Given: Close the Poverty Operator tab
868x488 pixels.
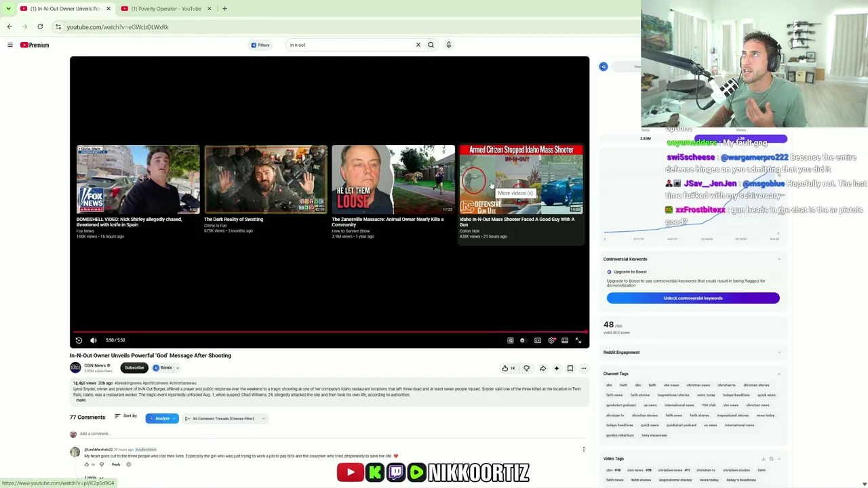Looking at the screenshot, I should [x=209, y=8].
